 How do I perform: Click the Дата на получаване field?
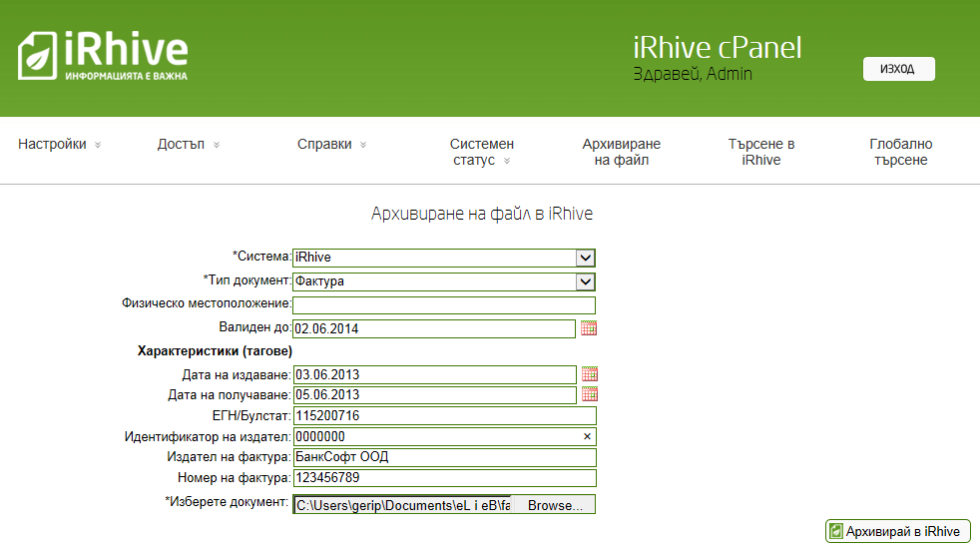[434, 395]
